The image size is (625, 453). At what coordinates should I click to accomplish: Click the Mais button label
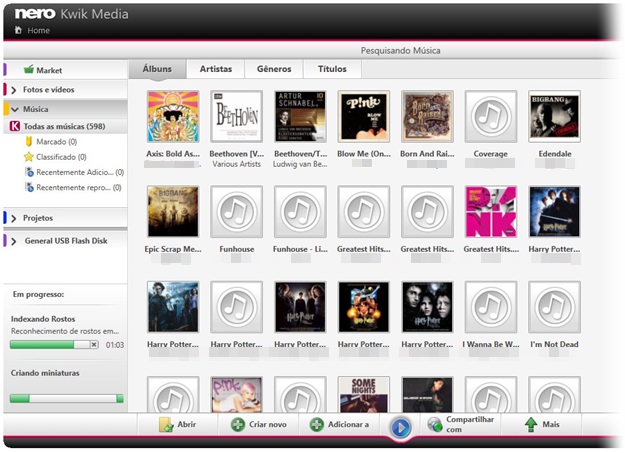point(551,424)
